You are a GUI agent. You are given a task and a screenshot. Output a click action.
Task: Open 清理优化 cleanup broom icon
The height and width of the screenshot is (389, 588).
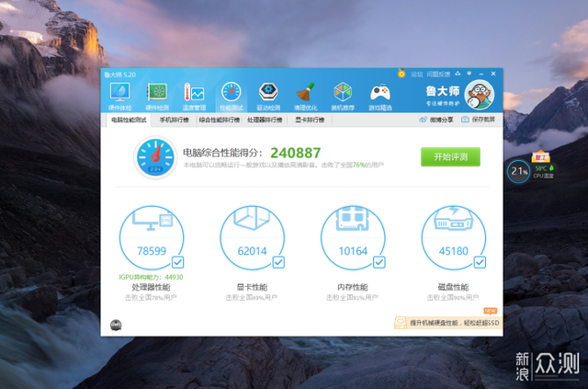pos(306,97)
